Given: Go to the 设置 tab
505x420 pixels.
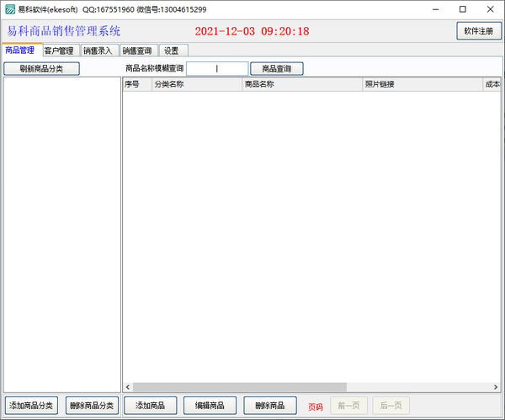Looking at the screenshot, I should [x=173, y=51].
